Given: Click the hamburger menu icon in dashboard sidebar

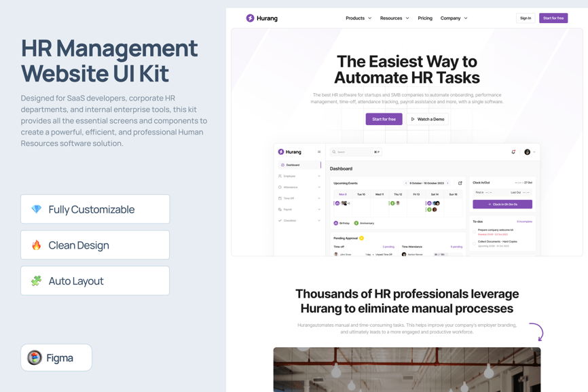Looking at the screenshot, I should [x=319, y=152].
